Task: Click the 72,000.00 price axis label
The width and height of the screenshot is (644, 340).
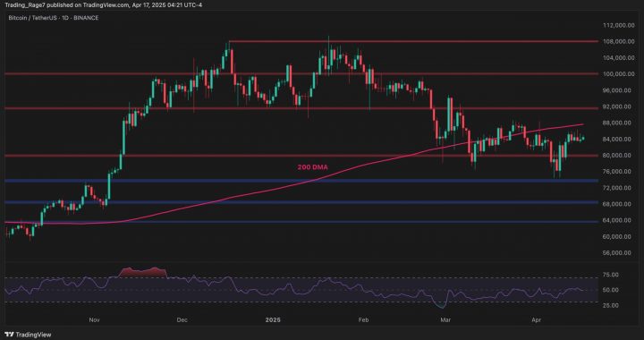Action: click(618, 188)
